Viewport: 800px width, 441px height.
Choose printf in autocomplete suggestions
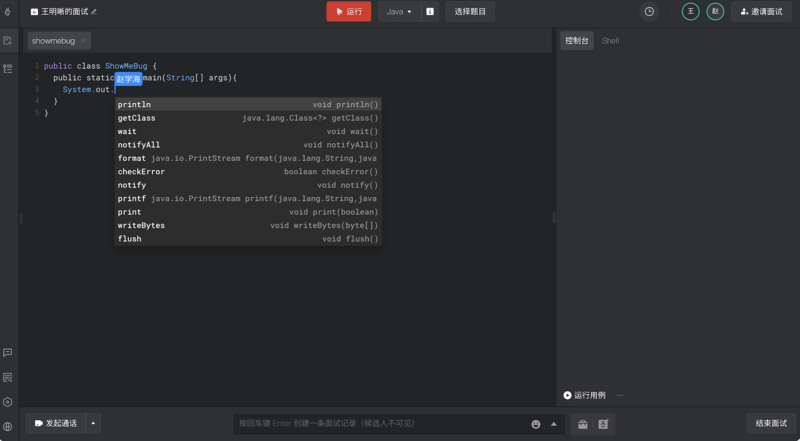(131, 198)
